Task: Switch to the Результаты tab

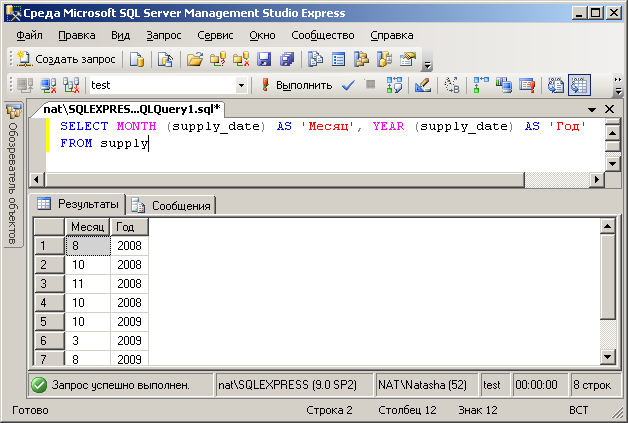Action: (78, 204)
